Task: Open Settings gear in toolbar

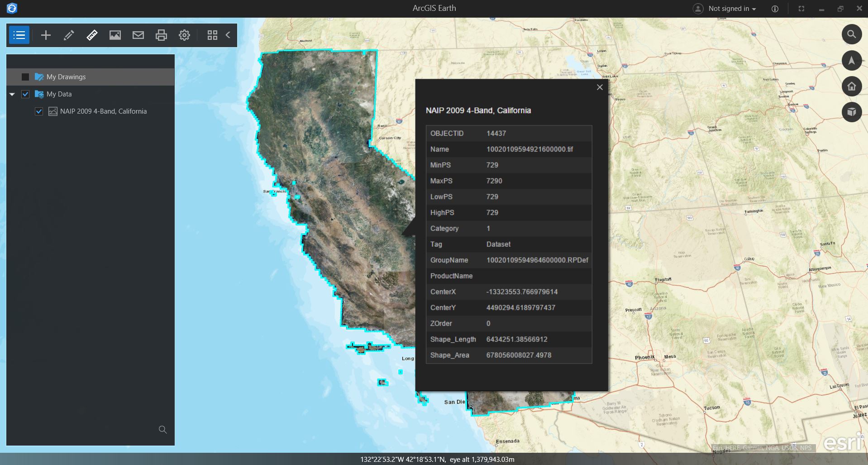Action: click(x=184, y=35)
